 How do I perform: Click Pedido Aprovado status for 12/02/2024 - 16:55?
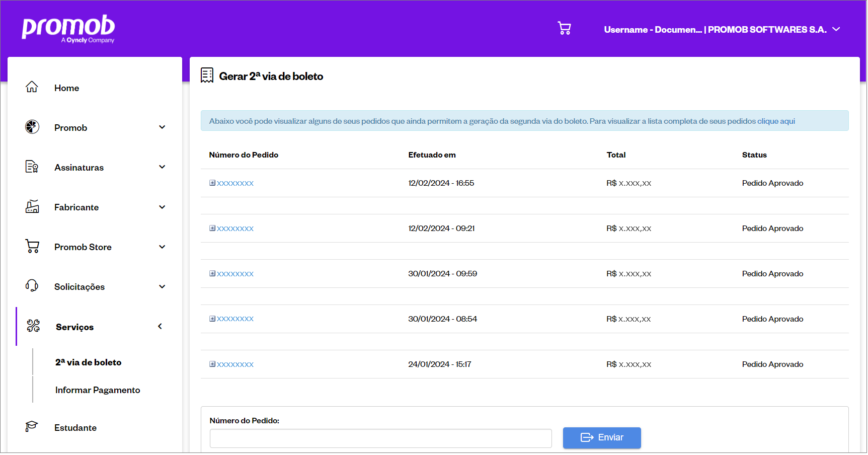point(772,183)
